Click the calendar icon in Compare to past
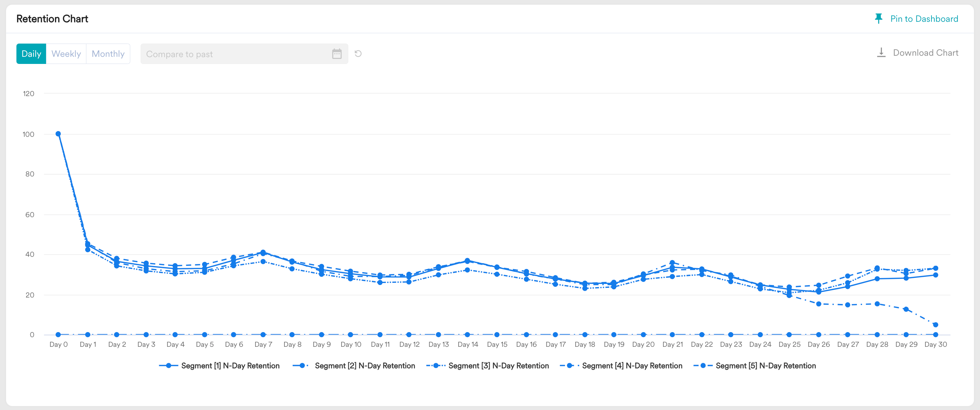The height and width of the screenshot is (410, 980). [337, 54]
